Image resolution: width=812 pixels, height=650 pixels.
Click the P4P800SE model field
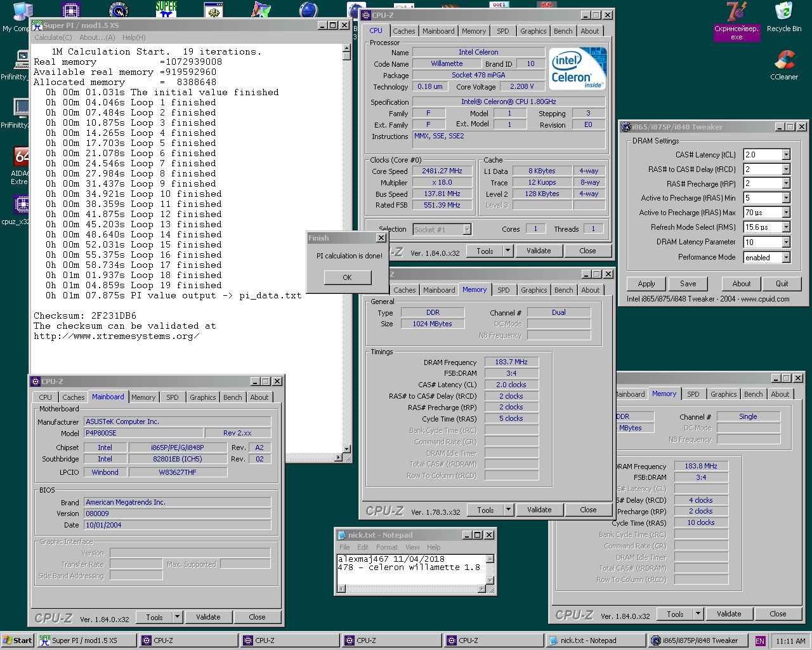143,433
